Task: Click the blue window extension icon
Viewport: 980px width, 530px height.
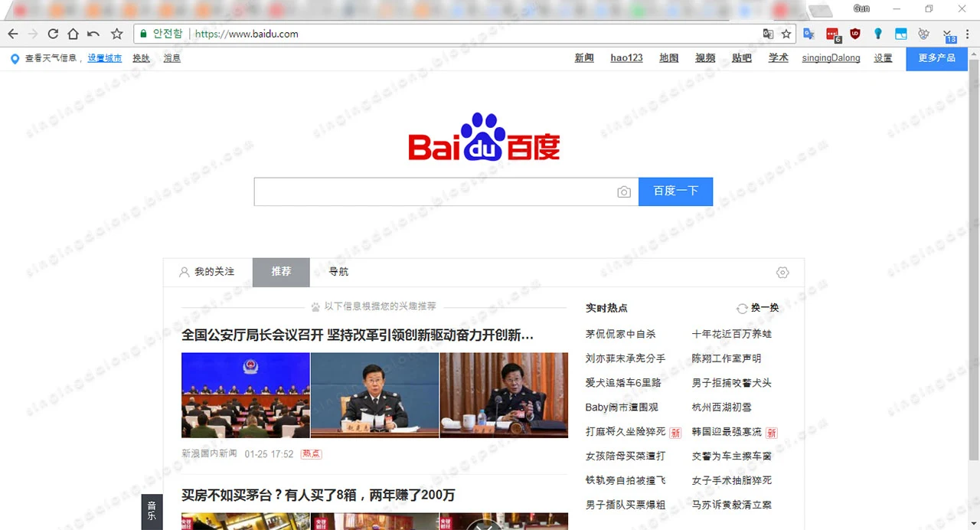Action: click(901, 34)
